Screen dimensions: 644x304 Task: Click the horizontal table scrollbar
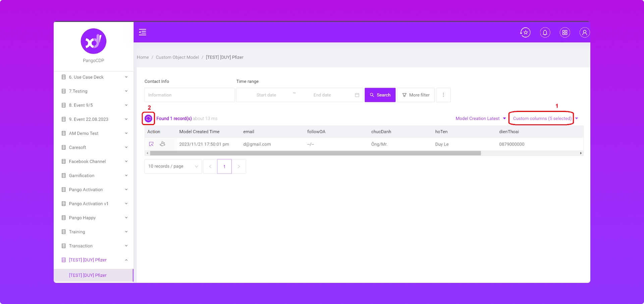315,153
